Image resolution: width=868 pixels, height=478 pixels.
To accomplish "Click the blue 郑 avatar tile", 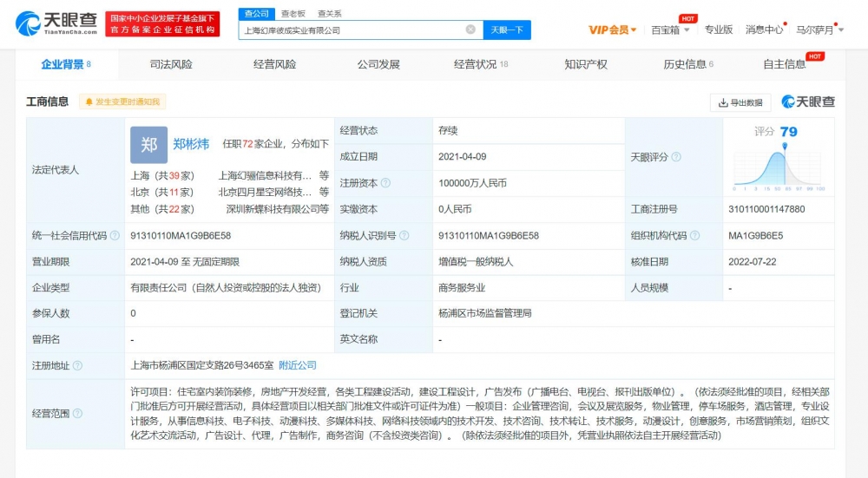I will tap(149, 145).
